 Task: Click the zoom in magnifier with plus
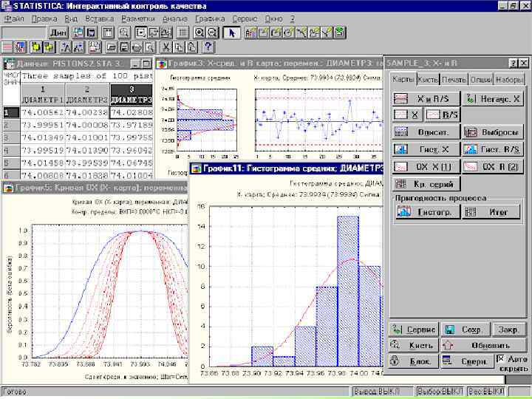[199, 33]
